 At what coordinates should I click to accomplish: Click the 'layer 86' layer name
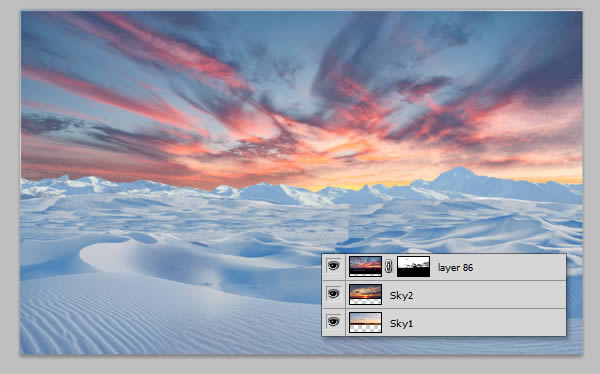(x=455, y=268)
